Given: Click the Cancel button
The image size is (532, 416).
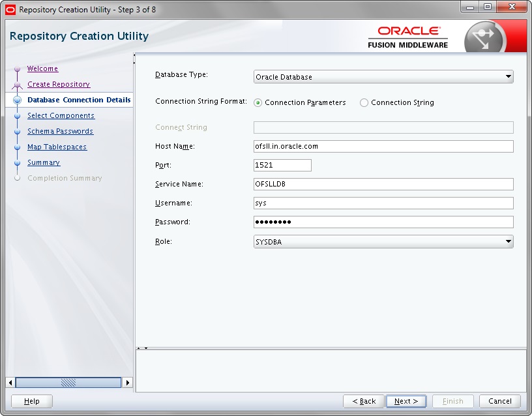Looking at the screenshot, I should (x=500, y=401).
